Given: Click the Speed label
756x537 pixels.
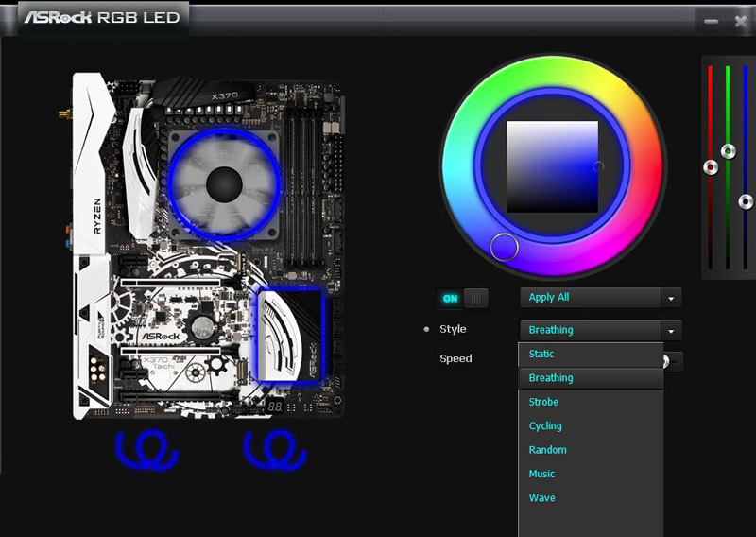Looking at the screenshot, I should coord(455,358).
